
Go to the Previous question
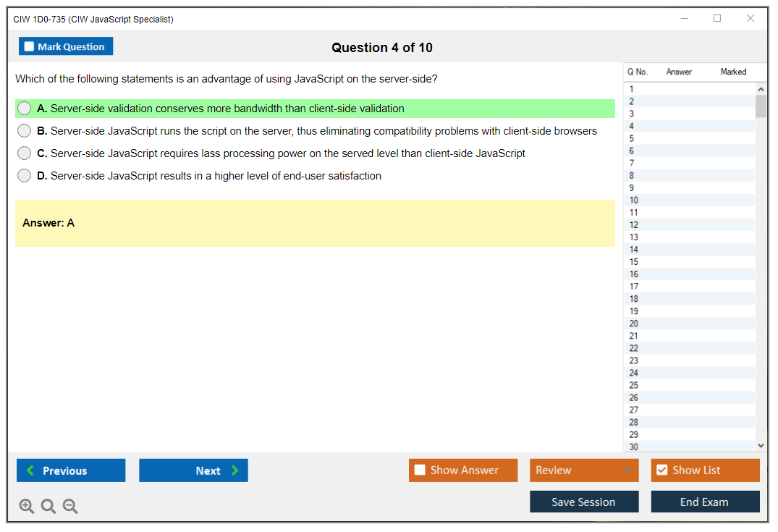71,470
